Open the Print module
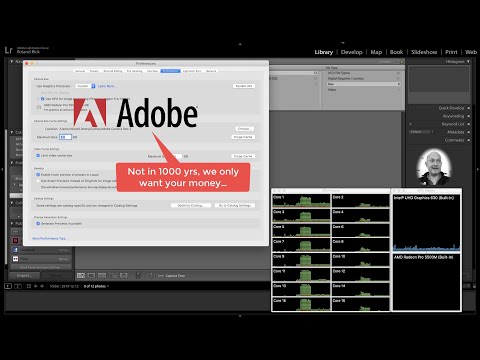This screenshot has height=360, width=480. [451, 52]
